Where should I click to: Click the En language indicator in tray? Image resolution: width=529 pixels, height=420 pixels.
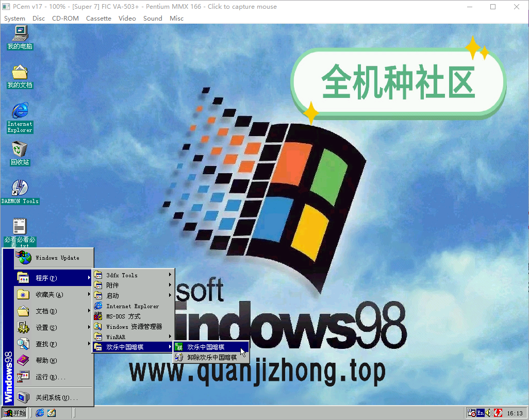point(480,413)
